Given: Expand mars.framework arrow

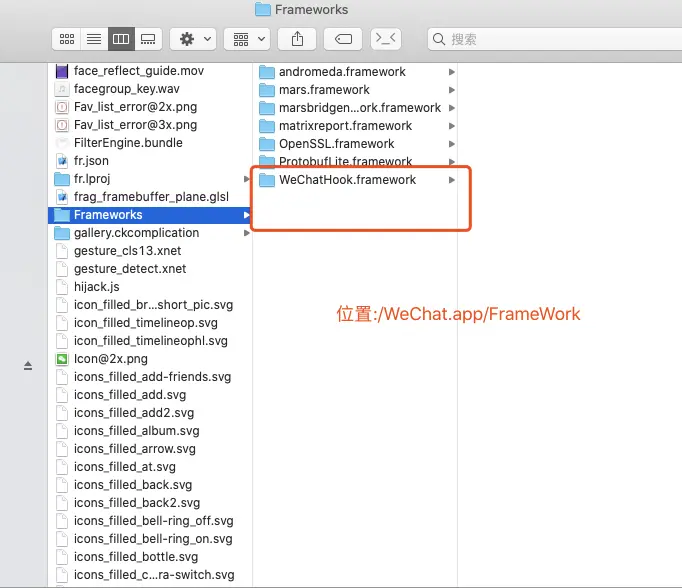Looking at the screenshot, I should (x=451, y=90).
